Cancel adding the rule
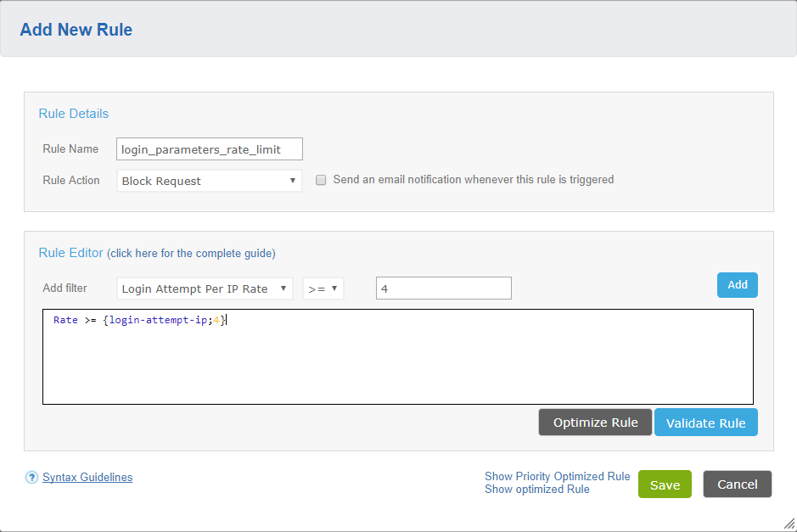The width and height of the screenshot is (797, 532). click(737, 484)
